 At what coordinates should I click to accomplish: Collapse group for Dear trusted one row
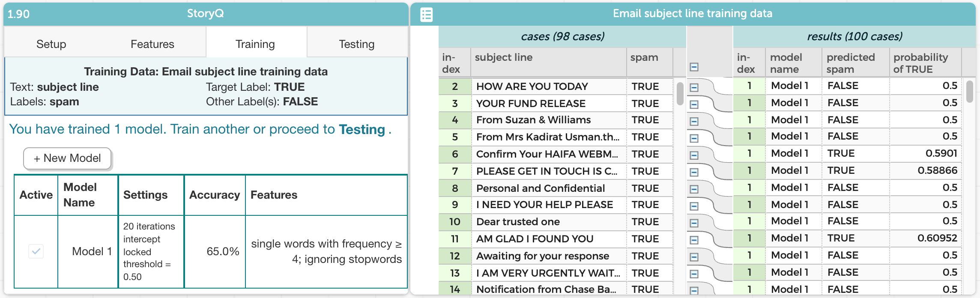point(694,223)
